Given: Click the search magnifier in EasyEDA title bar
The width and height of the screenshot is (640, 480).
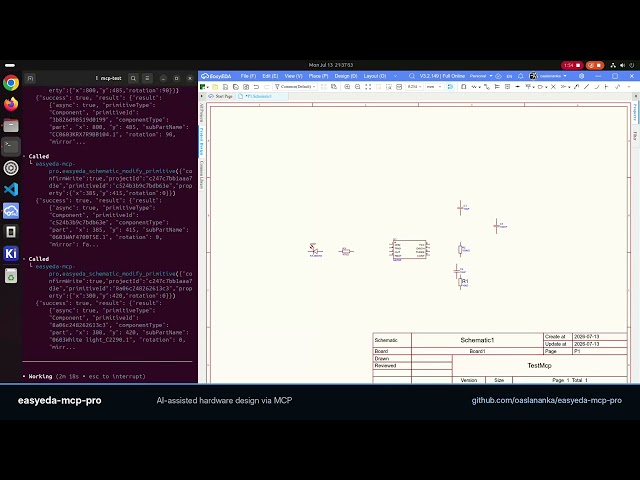Looking at the screenshot, I should pyautogui.click(x=412, y=76).
